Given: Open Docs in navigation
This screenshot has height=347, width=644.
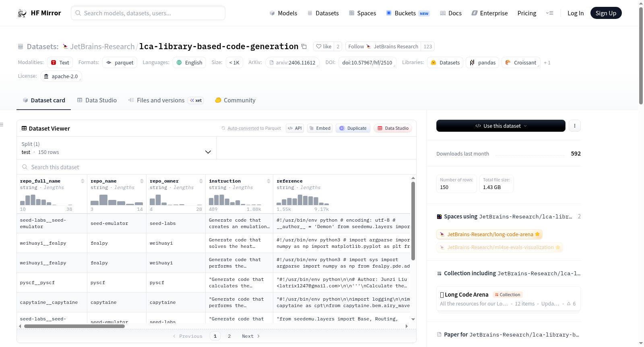Looking at the screenshot, I should (451, 13).
